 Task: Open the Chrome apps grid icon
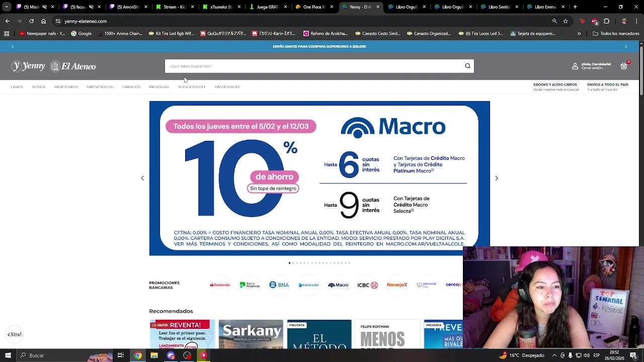[x=7, y=34]
